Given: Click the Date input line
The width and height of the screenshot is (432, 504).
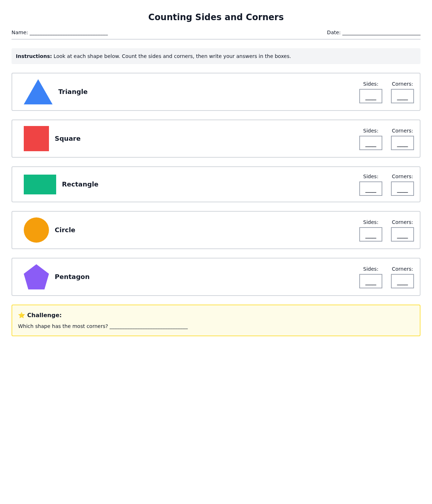Looking at the screenshot, I should point(381,33).
